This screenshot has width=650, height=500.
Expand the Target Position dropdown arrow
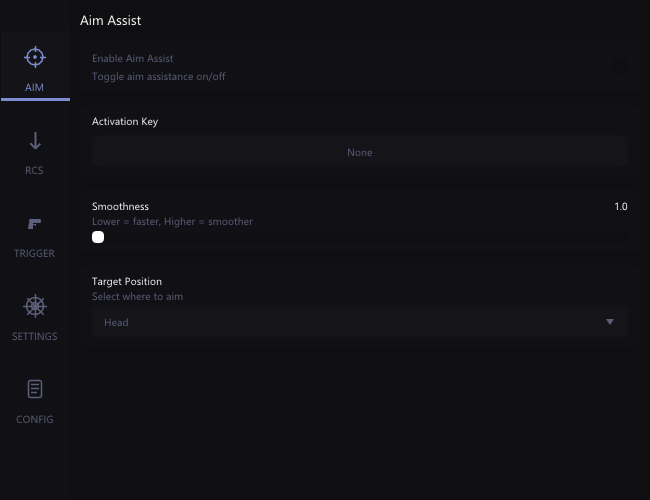click(610, 322)
